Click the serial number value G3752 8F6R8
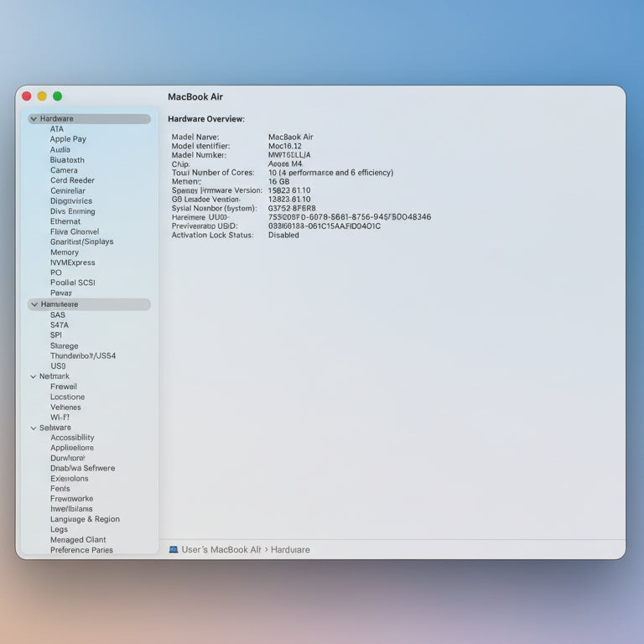The image size is (644, 644). point(292,208)
